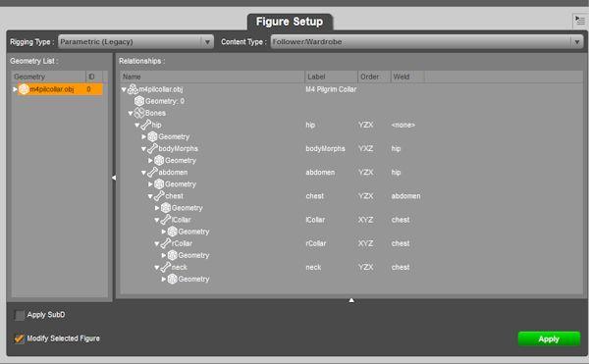
Task: Open the Rigging Type dropdown
Action: pyautogui.click(x=136, y=41)
